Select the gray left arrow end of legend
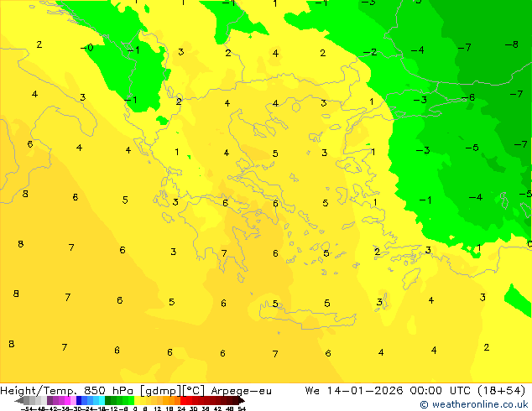This screenshot has width=532, height=411. pyautogui.click(x=19, y=400)
